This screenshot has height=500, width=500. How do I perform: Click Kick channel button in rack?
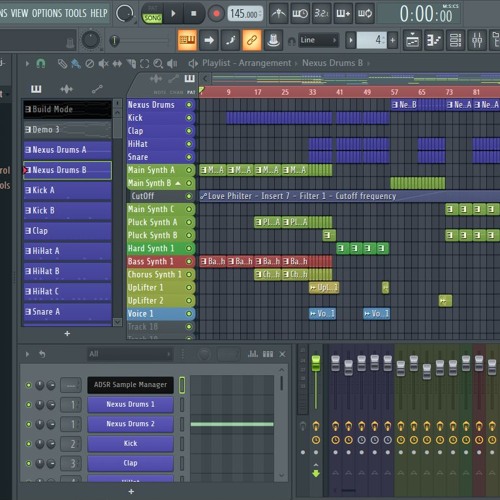(x=130, y=444)
